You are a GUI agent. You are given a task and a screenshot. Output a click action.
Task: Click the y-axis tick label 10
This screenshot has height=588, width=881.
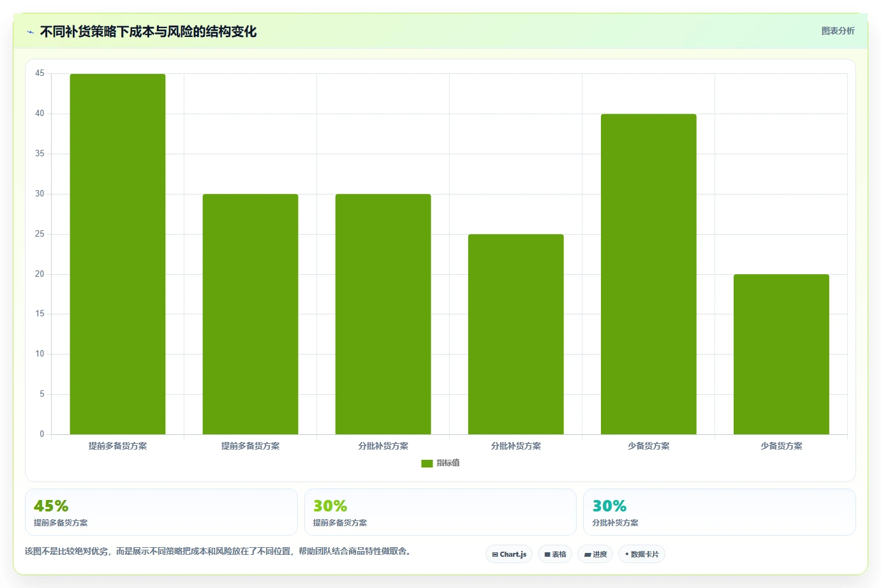click(40, 354)
